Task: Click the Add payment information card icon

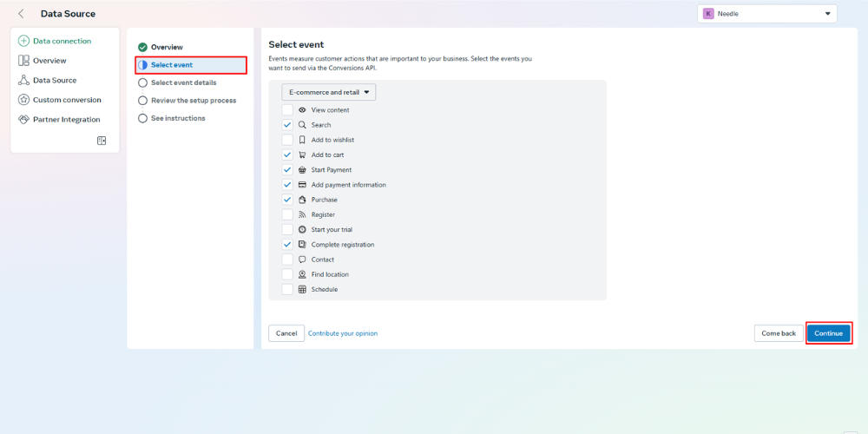Action: pyautogui.click(x=302, y=185)
